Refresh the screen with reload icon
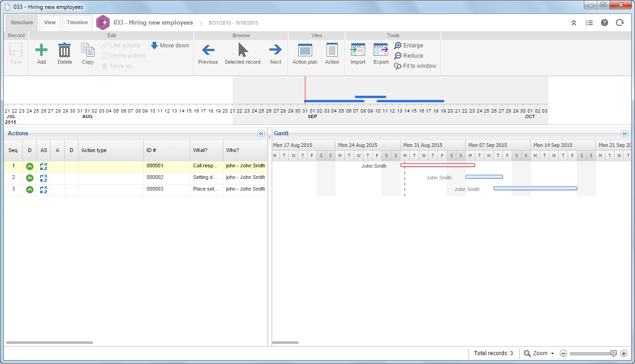The width and height of the screenshot is (635, 364). click(620, 22)
